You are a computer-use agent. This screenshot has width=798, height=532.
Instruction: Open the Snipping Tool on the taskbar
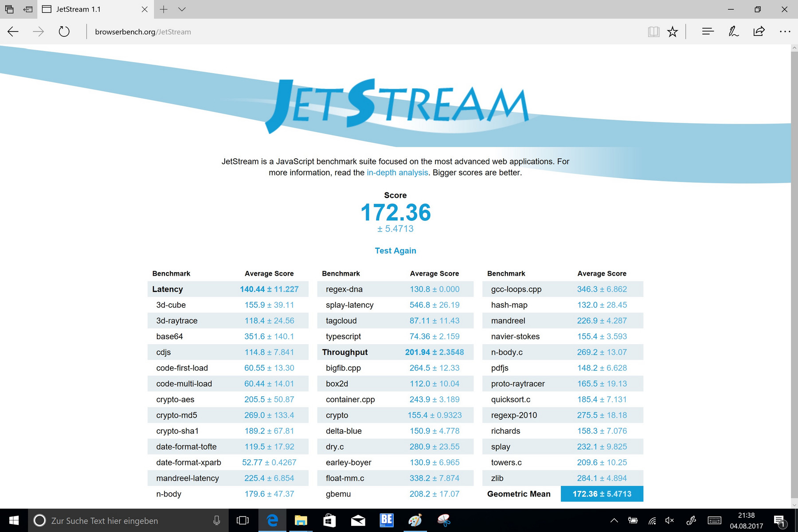444,520
